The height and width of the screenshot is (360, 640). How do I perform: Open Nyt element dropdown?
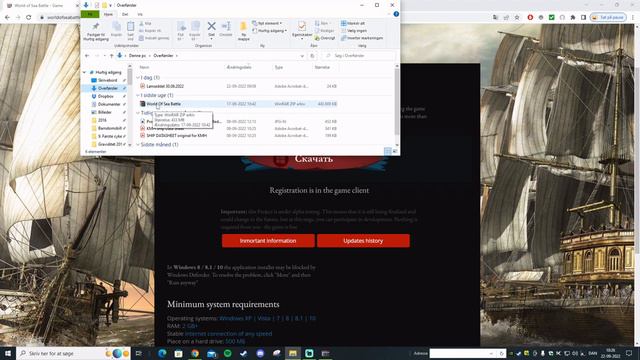point(267,23)
